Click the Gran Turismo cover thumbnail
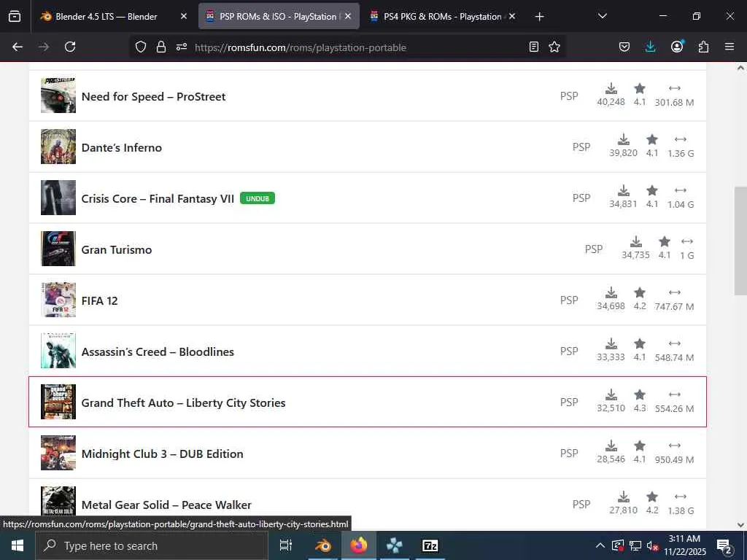Image resolution: width=747 pixels, height=560 pixels. click(58, 249)
